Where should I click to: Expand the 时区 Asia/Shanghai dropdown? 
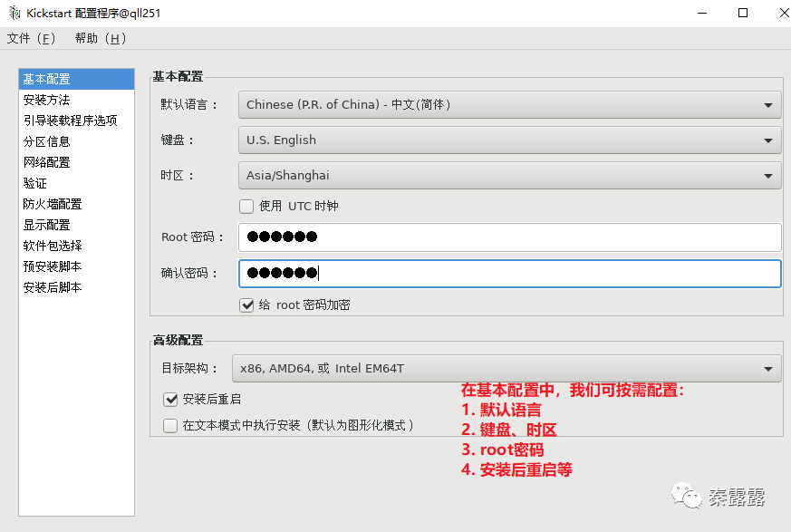point(509,175)
